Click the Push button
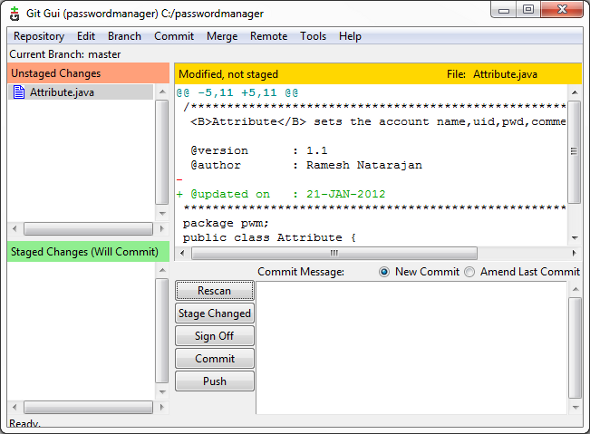The image size is (590, 434). point(214,381)
